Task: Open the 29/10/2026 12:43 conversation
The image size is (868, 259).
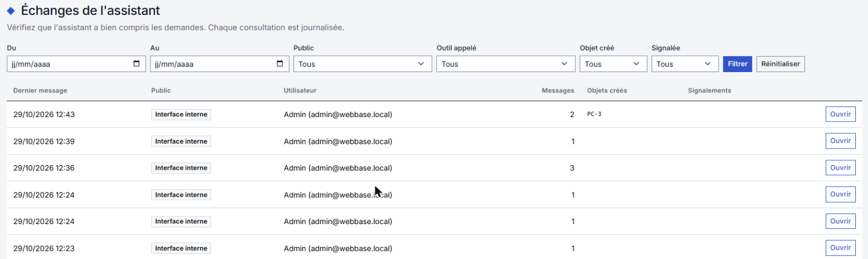Action: point(840,114)
